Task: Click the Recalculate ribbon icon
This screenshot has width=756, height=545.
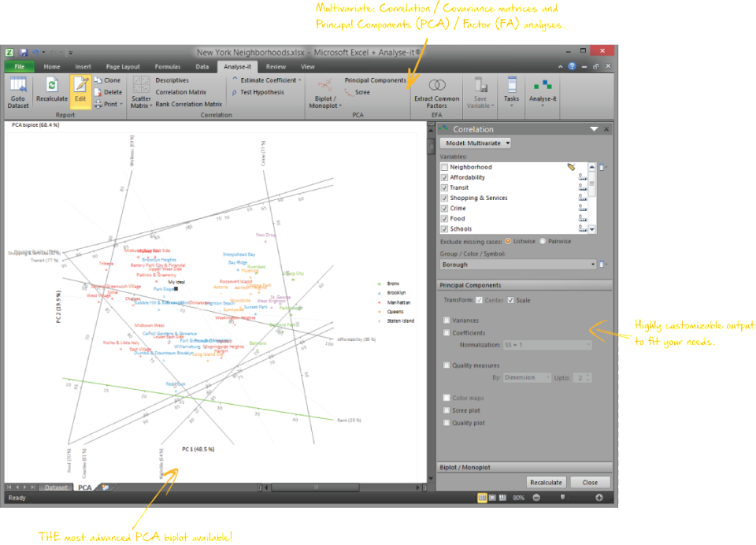Action: (x=52, y=90)
